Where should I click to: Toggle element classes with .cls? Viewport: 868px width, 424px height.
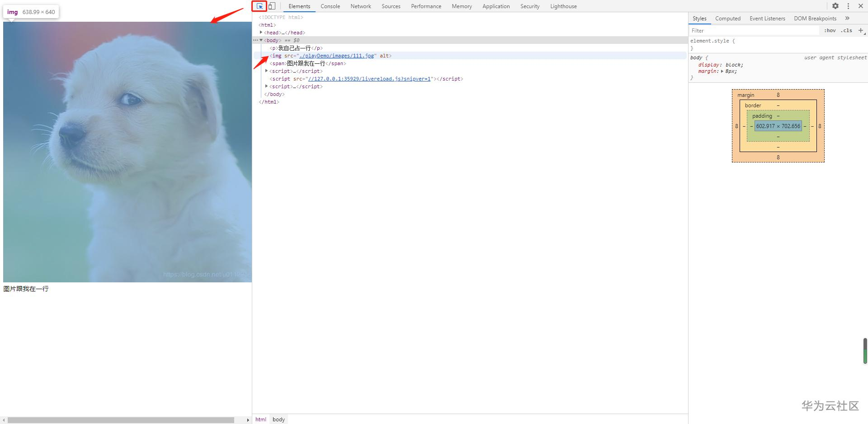click(x=846, y=30)
